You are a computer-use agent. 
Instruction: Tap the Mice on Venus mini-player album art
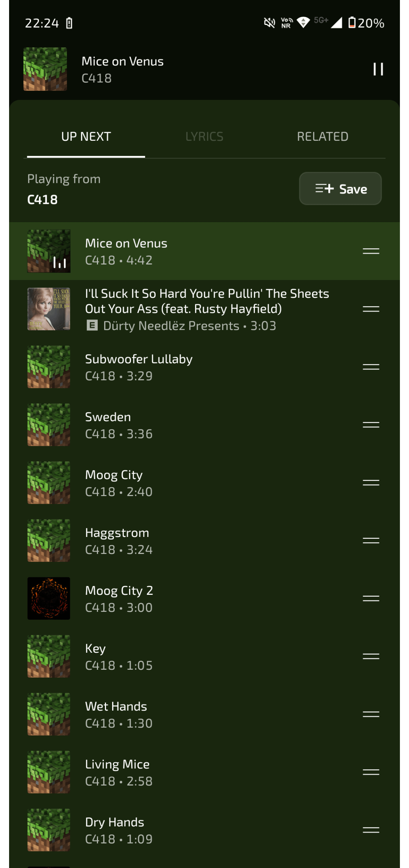45,69
